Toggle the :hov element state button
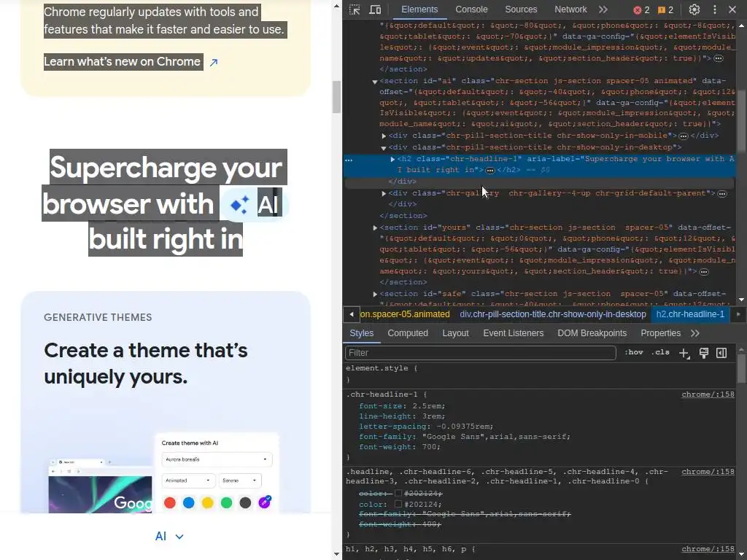 634,352
